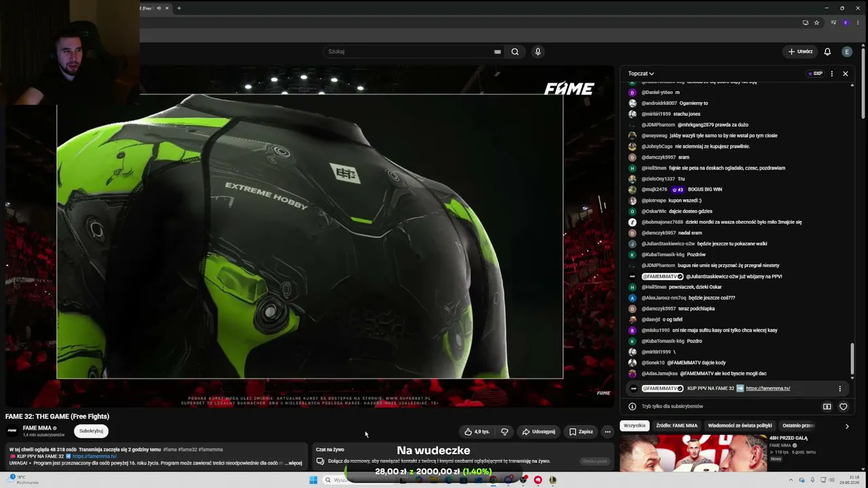868x488 pixels.
Task: Open the FAME MMA channel name
Action: (37, 428)
